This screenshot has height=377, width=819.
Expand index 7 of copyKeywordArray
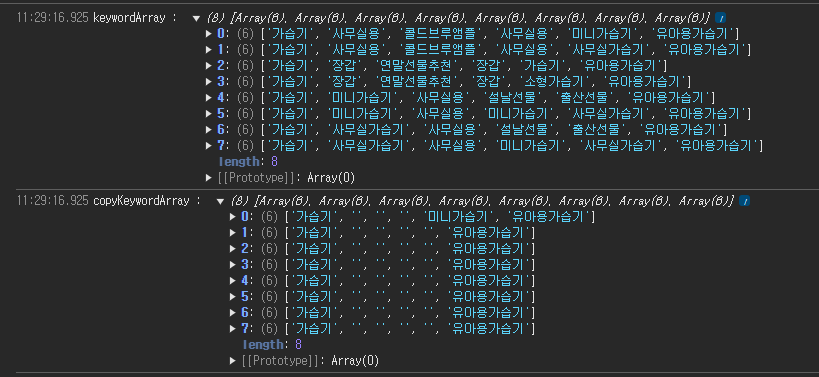(233, 328)
